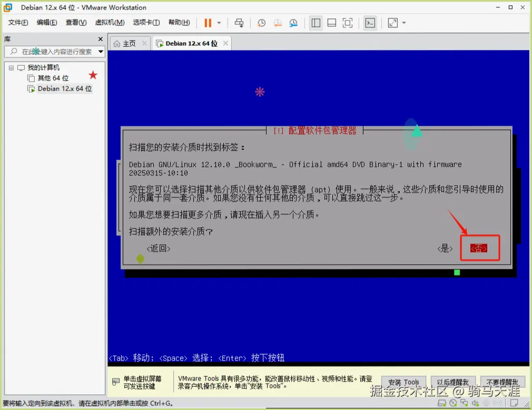Choose <是> in the installer dialog
532x410 pixels.
pos(445,248)
